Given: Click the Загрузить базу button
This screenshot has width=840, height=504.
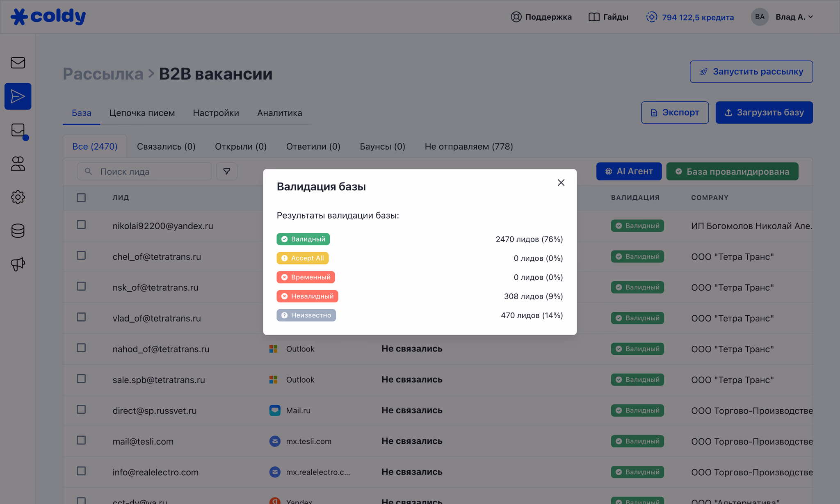Looking at the screenshot, I should pos(764,112).
